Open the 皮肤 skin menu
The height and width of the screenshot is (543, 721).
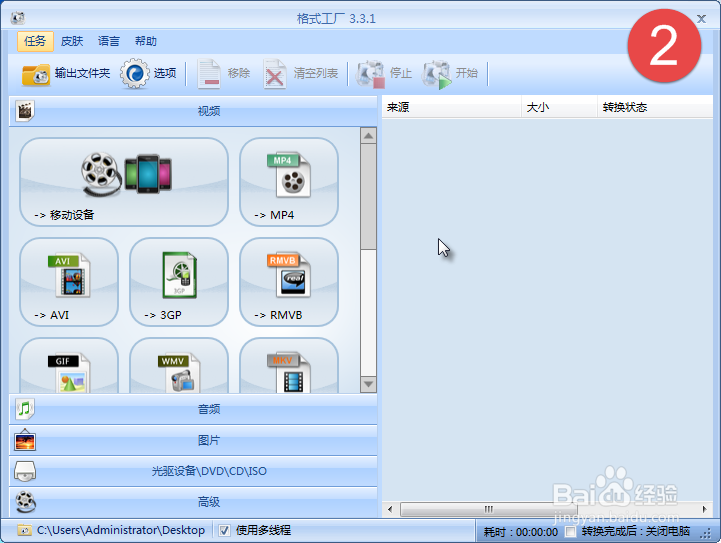(x=72, y=41)
